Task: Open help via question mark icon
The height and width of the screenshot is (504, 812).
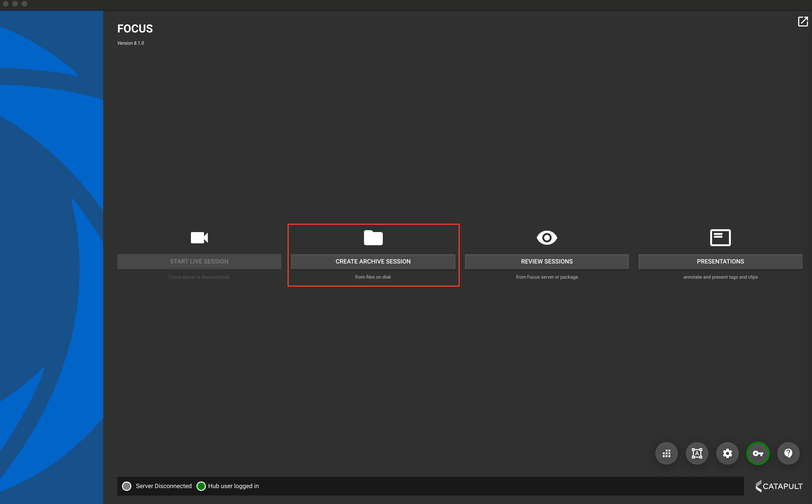Action: point(788,453)
